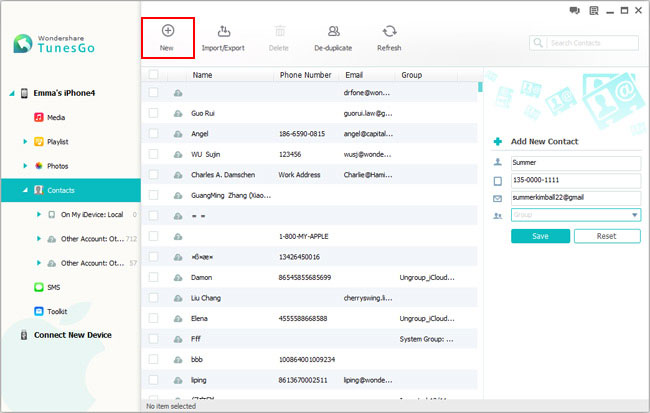Click the Delete trash icon
Image resolution: width=650 pixels, height=413 pixels.
pos(280,31)
